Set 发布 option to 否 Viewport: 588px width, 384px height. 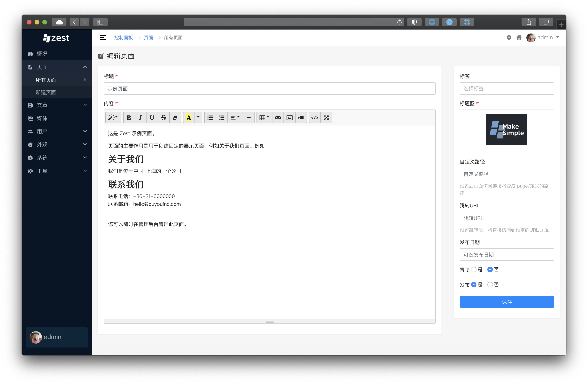coord(490,285)
